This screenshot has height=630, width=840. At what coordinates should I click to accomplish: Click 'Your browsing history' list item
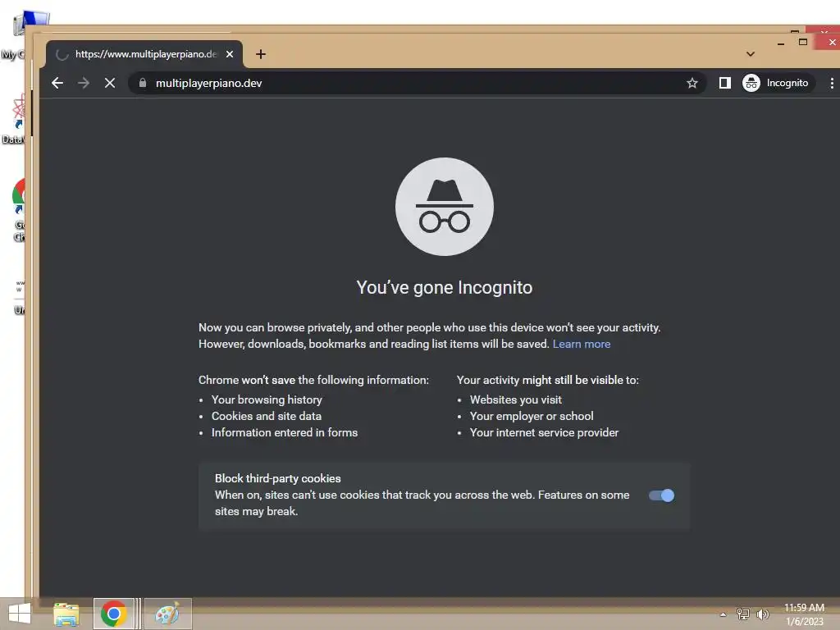point(267,399)
